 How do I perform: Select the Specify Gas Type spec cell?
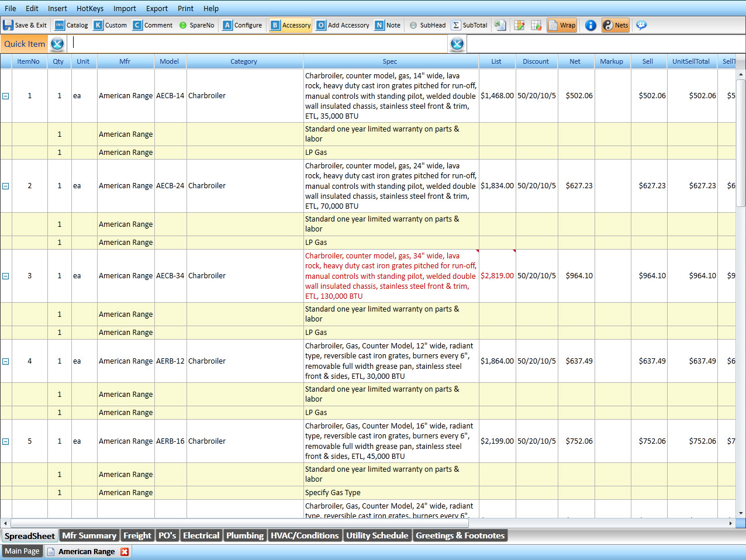(x=391, y=493)
